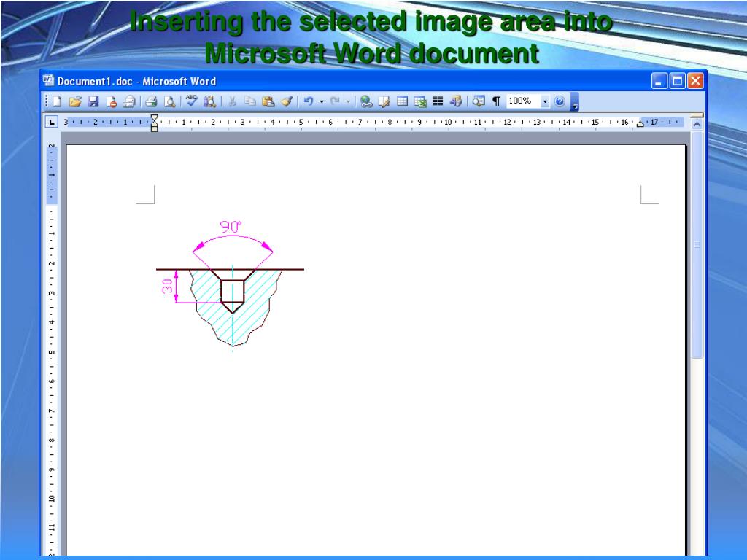The width and height of the screenshot is (747, 560).
Task: Paste from clipboard
Action: 268,101
